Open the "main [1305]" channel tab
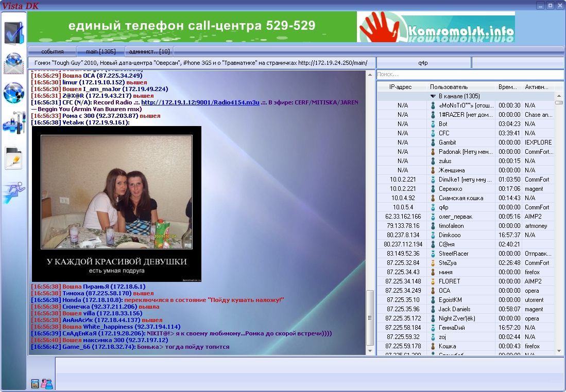 (100, 51)
